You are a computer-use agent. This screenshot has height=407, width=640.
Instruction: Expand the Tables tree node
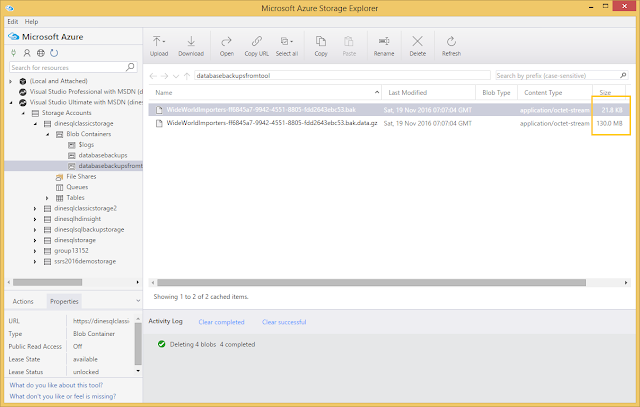[x=47, y=198]
